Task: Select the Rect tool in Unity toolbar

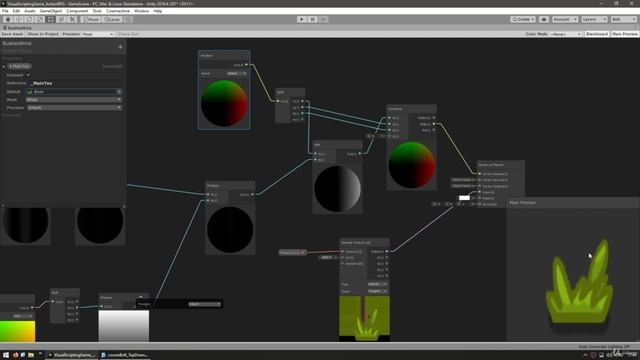Action: [x=50, y=19]
